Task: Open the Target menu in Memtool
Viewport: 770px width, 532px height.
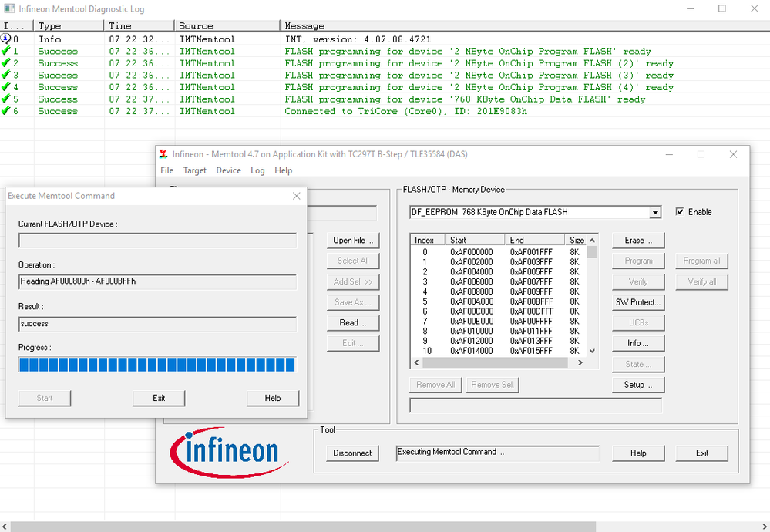Action: (x=195, y=170)
